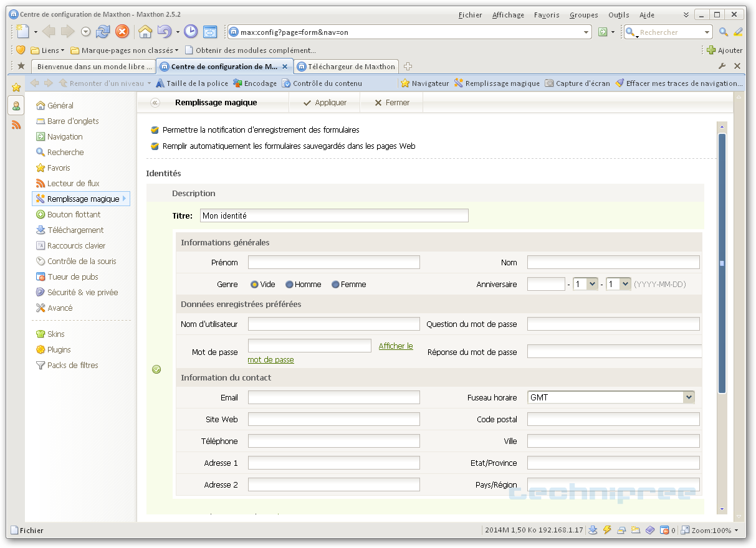Select the Homme gender radio button

point(289,285)
